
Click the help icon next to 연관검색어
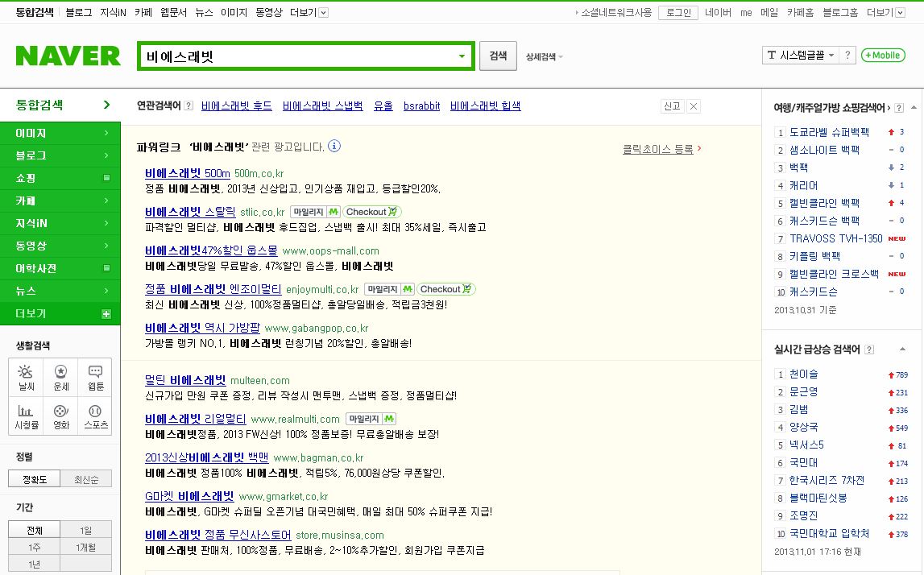189,106
